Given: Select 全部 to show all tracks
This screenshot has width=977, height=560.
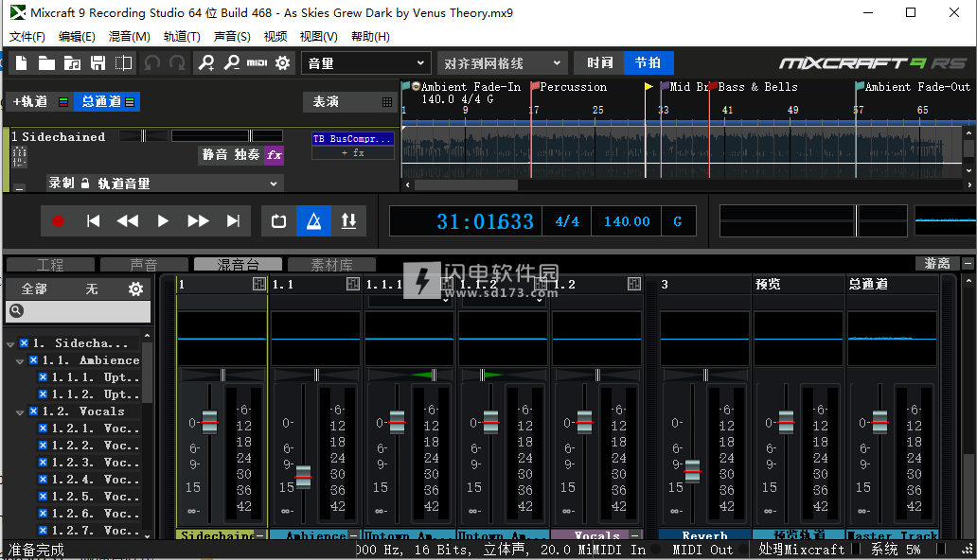Looking at the screenshot, I should (34, 289).
